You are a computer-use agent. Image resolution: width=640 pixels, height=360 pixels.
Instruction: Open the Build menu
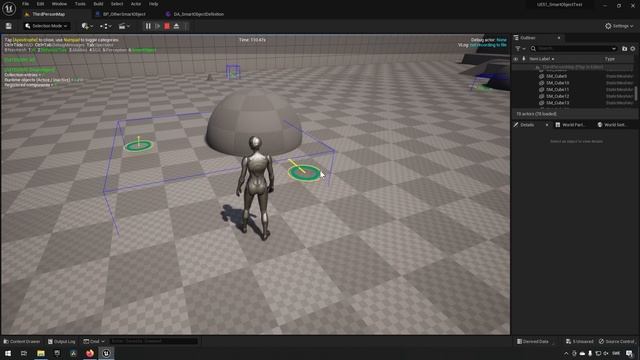[x=98, y=4]
